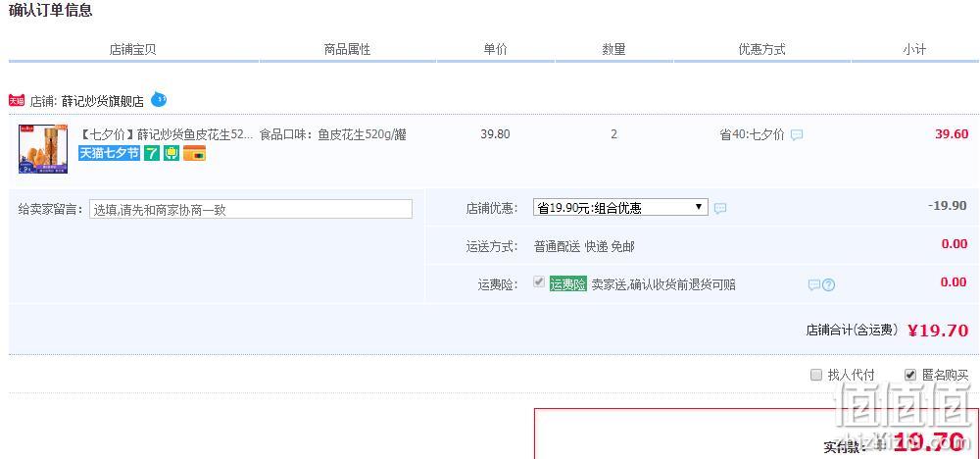Click the 商品属性 column header
The height and width of the screenshot is (459, 980).
click(348, 49)
